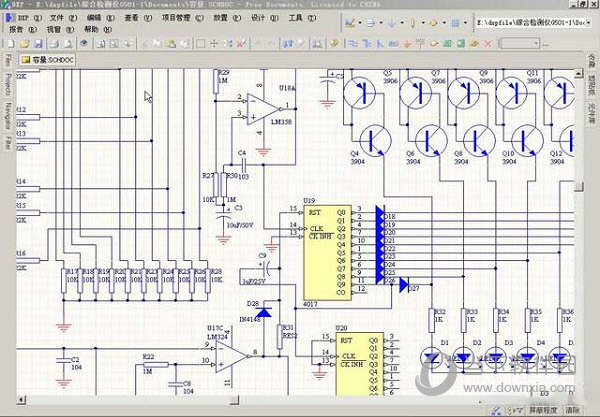Select the Place Sheet Entry green icon
The width and height of the screenshot is (600, 417).
(461, 44)
